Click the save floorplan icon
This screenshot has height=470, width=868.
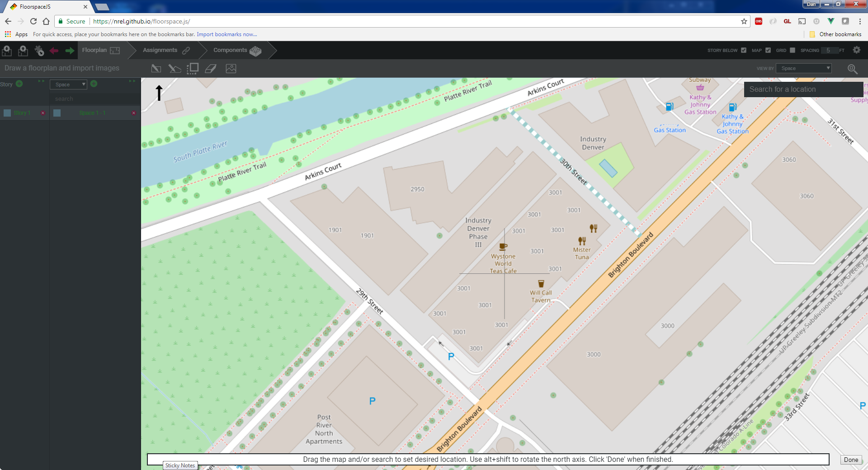[23, 51]
